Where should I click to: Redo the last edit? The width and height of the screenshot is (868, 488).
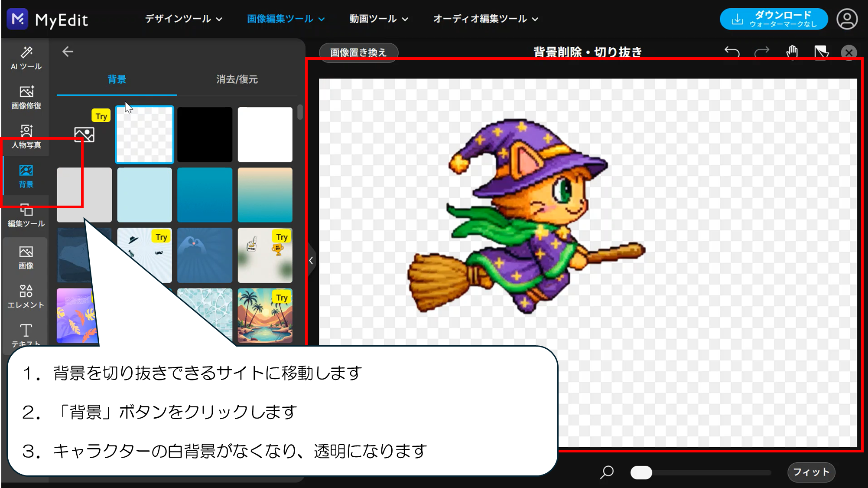coord(762,52)
